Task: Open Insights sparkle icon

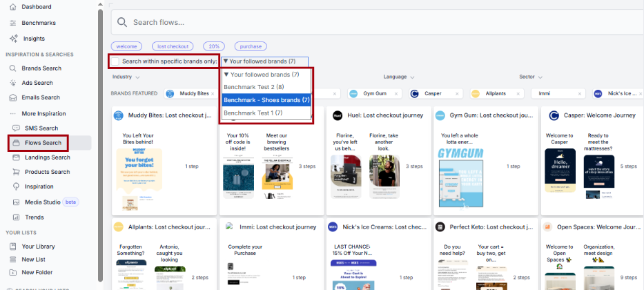Action: 14,39
